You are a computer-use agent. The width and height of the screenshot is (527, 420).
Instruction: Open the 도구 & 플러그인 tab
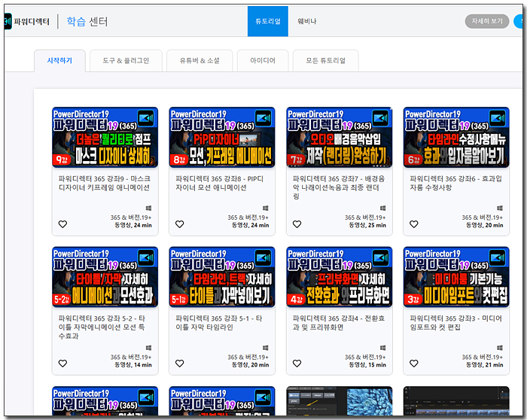(126, 60)
